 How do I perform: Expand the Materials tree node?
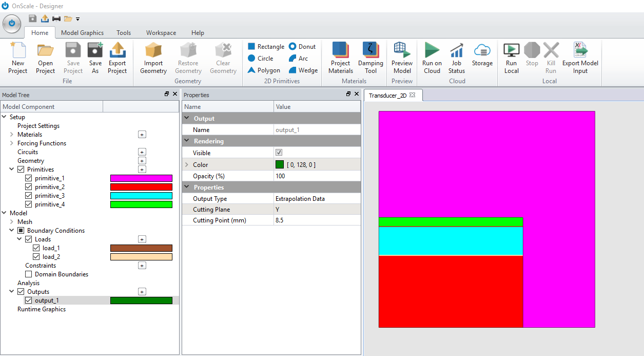(12, 135)
